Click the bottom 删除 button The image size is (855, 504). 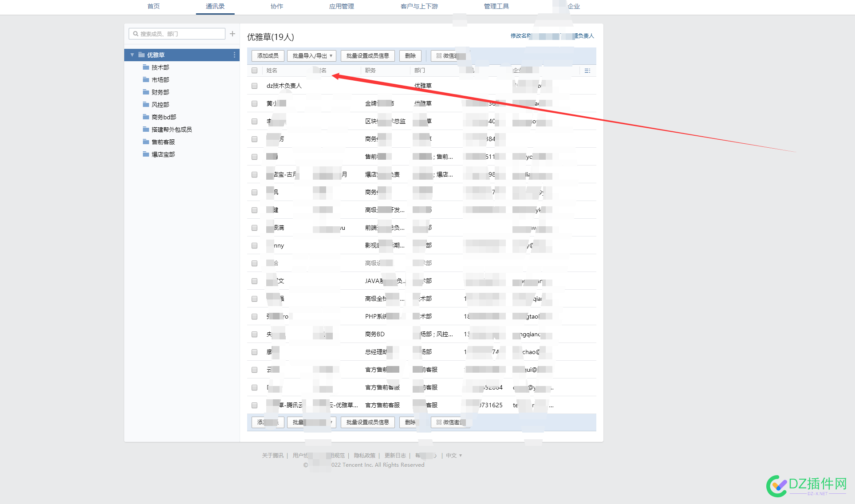(410, 422)
